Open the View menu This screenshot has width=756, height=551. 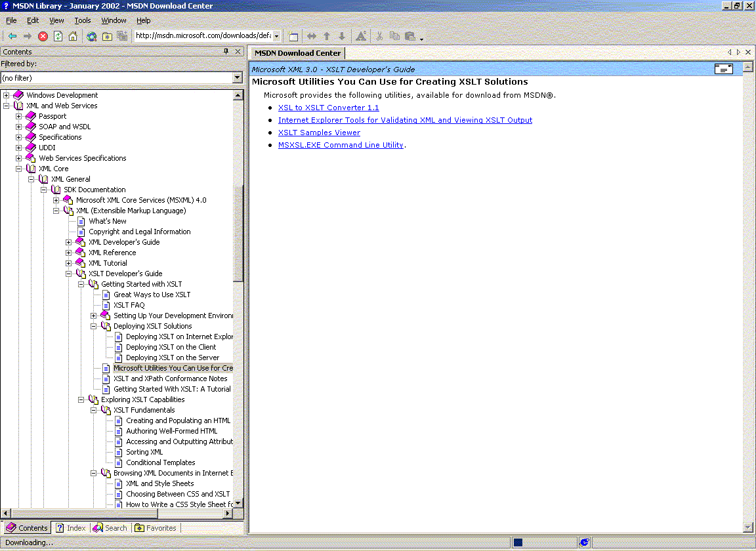point(56,20)
